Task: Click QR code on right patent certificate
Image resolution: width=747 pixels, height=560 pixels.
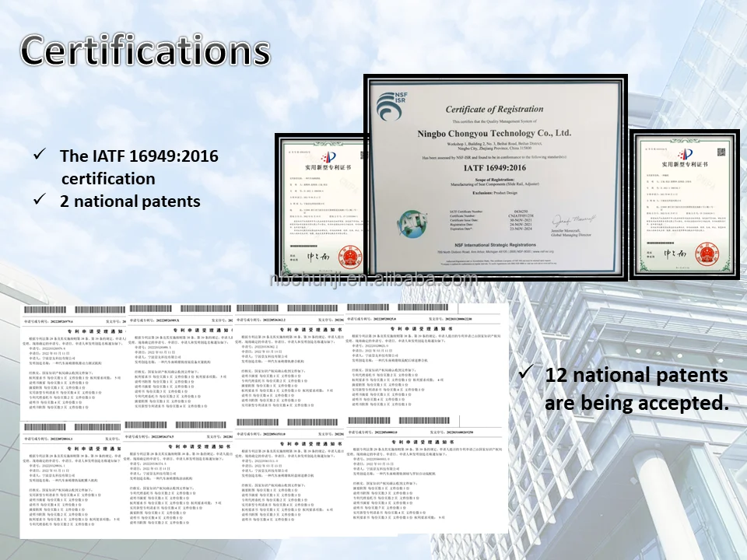Action: pyautogui.click(x=721, y=152)
